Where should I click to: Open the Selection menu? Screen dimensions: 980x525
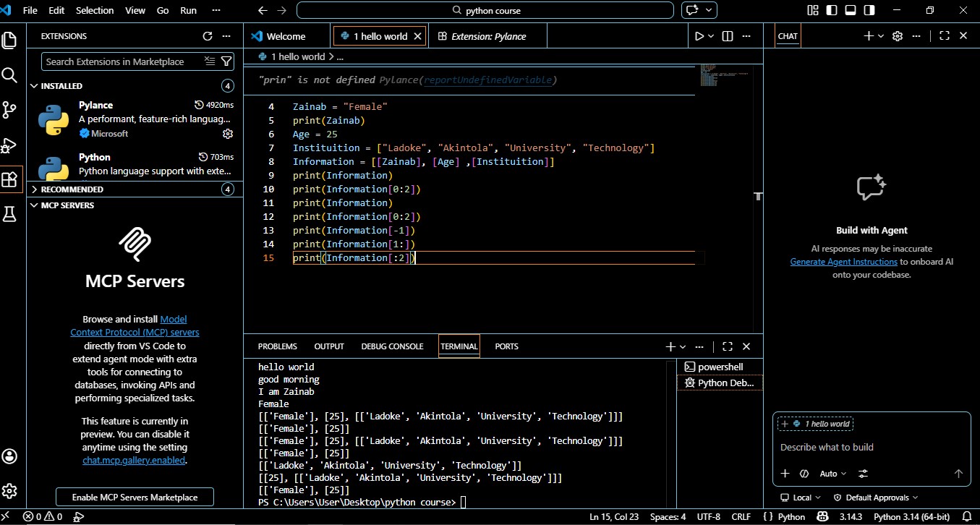tap(95, 11)
